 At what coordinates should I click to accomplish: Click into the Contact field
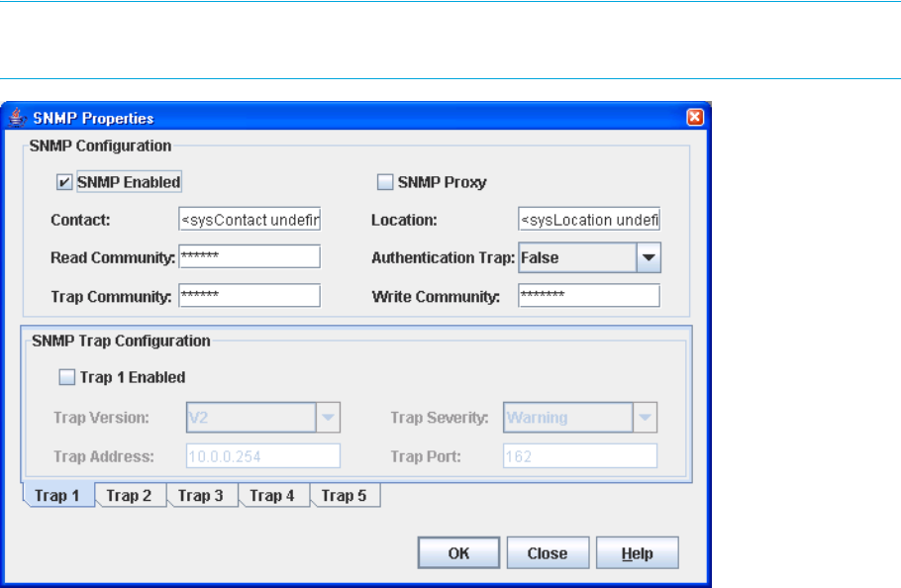(250, 220)
